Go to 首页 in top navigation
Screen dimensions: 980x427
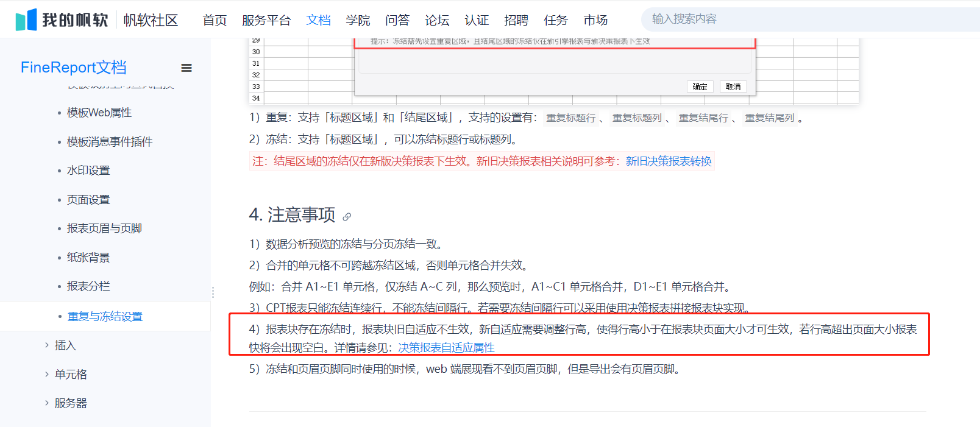[x=215, y=20]
